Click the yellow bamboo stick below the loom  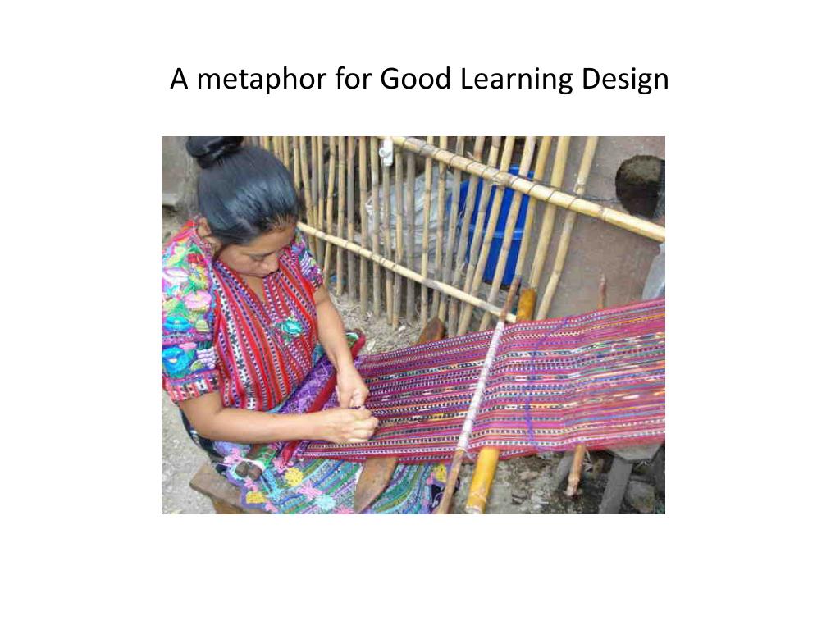coord(481,479)
